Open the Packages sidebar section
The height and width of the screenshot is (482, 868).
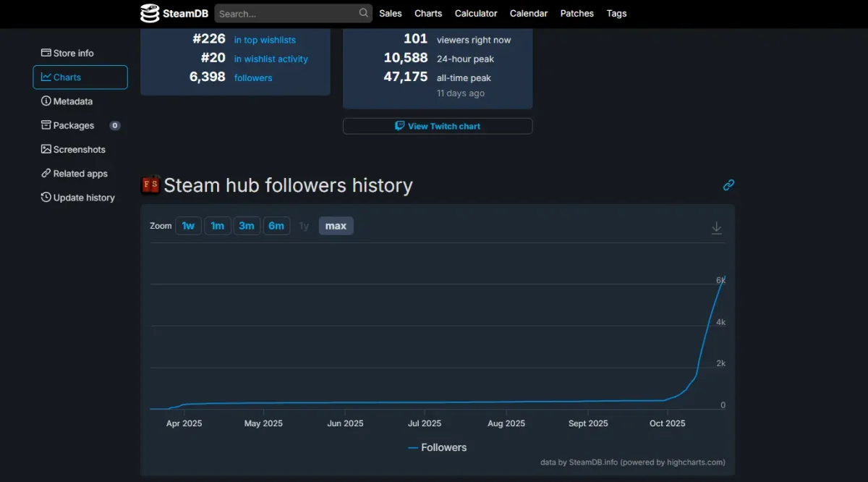73,125
